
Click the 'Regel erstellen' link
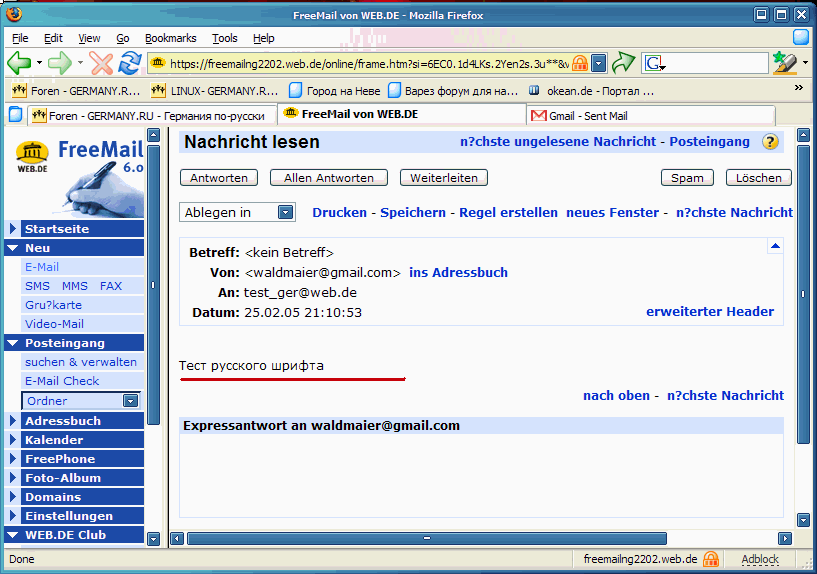click(508, 213)
